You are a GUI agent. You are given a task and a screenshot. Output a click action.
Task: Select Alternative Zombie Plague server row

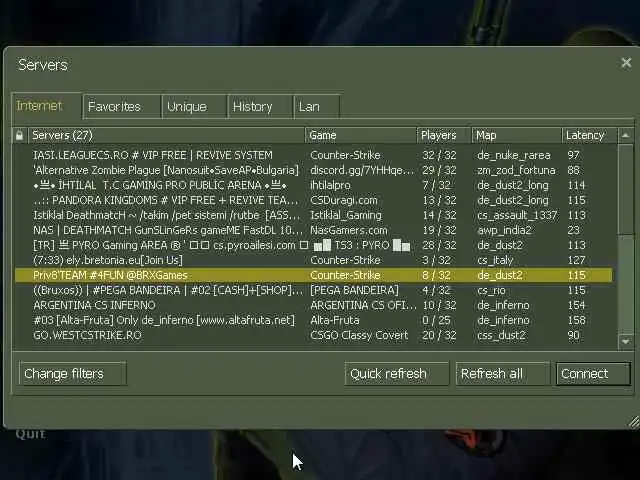[313, 170]
